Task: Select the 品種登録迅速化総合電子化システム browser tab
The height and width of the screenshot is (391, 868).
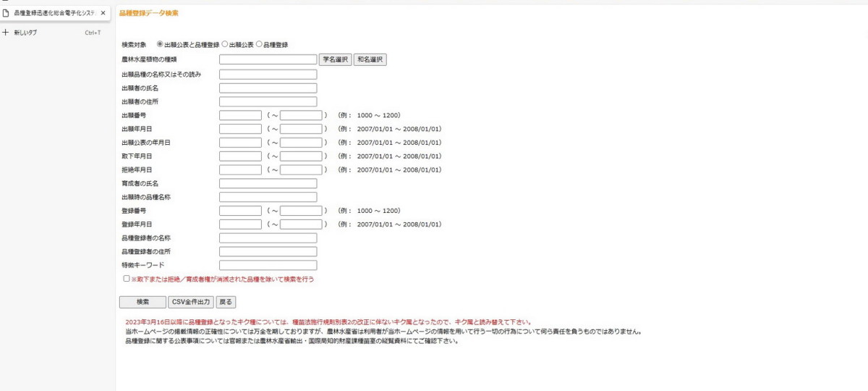Action: click(56, 13)
